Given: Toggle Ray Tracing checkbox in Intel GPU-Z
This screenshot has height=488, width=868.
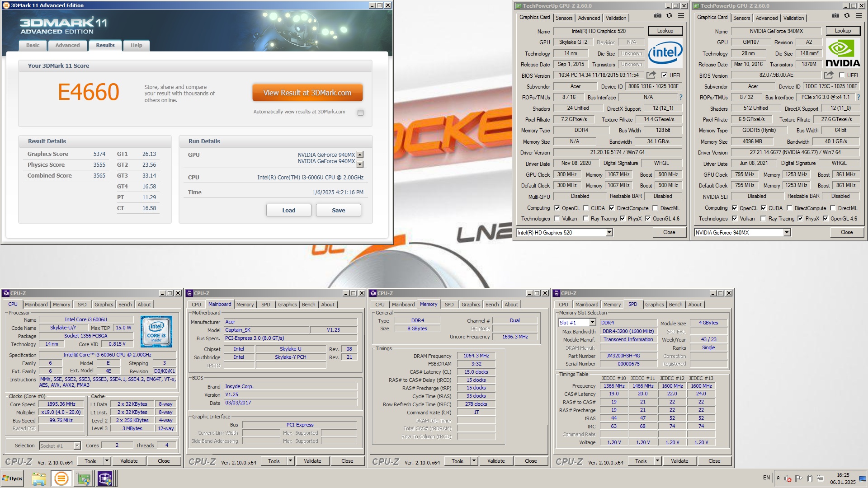Looking at the screenshot, I should point(585,219).
